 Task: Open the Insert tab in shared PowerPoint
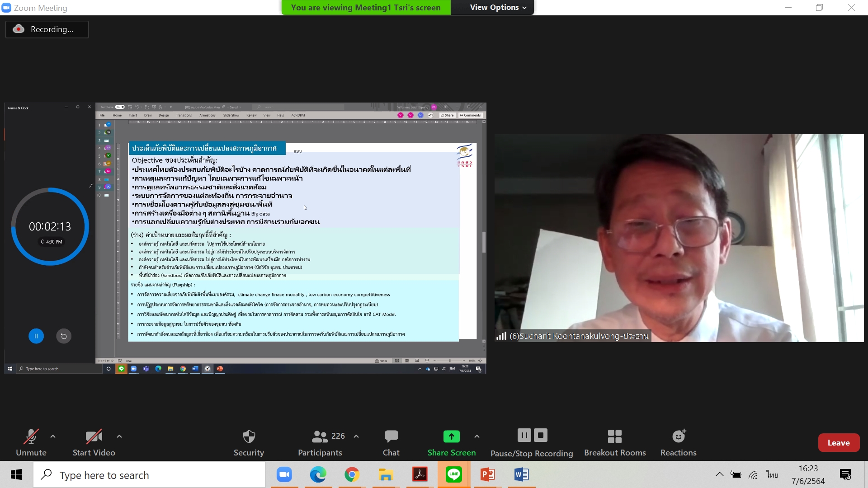pyautogui.click(x=133, y=115)
